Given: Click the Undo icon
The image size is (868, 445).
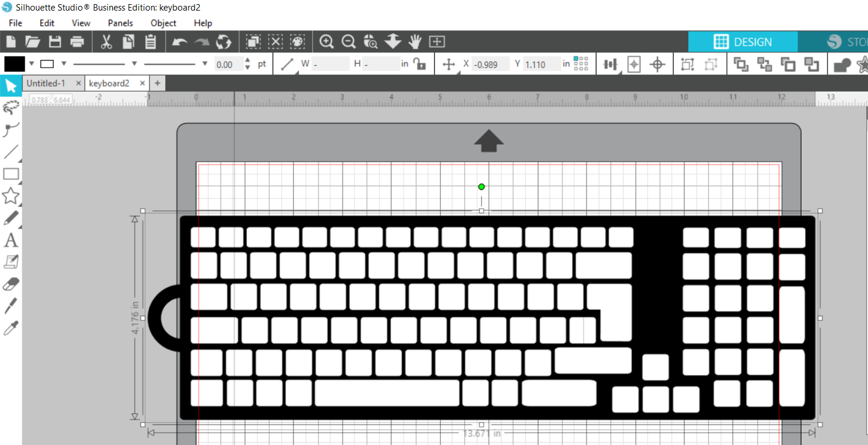Looking at the screenshot, I should click(x=179, y=41).
